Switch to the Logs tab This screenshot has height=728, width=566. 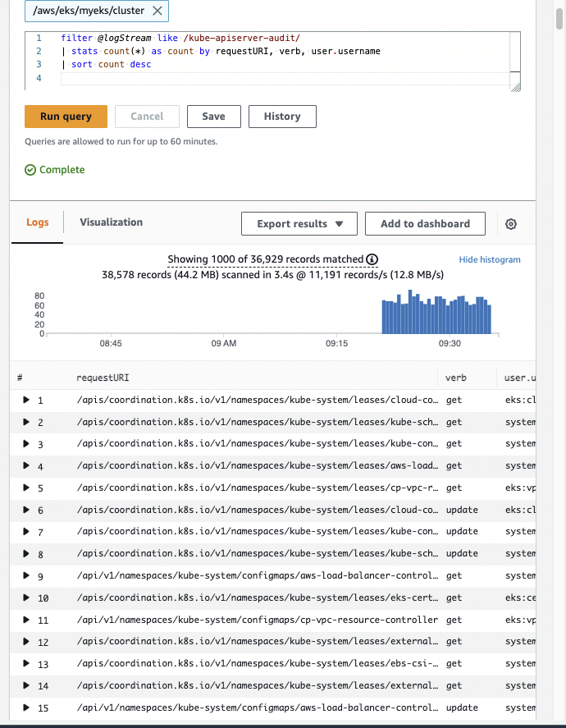pos(38,222)
